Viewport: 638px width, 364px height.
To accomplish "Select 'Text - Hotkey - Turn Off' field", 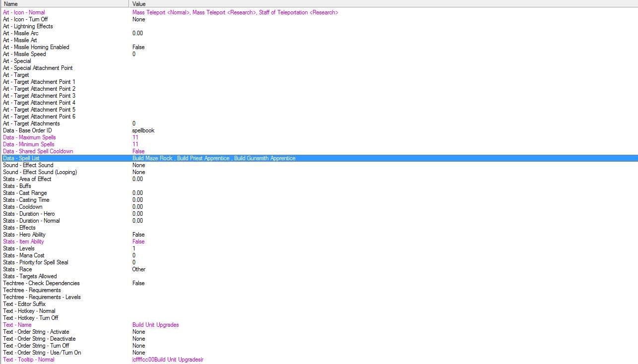I will click(319, 318).
